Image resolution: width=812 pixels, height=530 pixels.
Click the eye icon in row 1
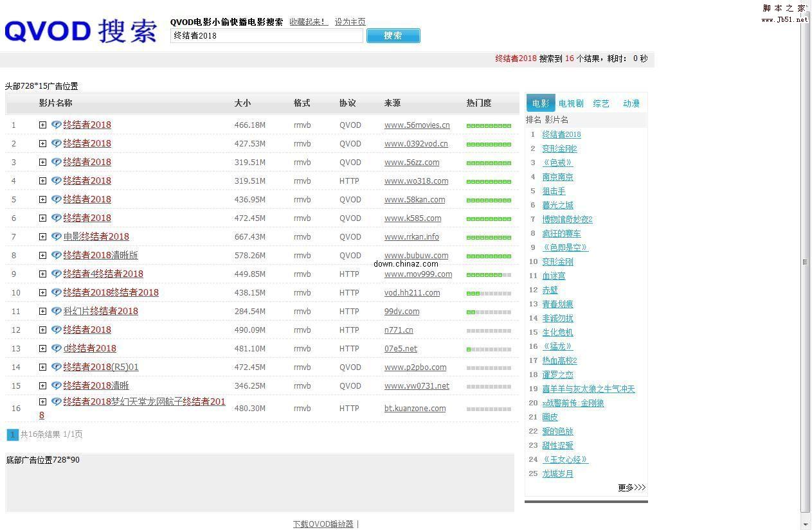point(57,125)
